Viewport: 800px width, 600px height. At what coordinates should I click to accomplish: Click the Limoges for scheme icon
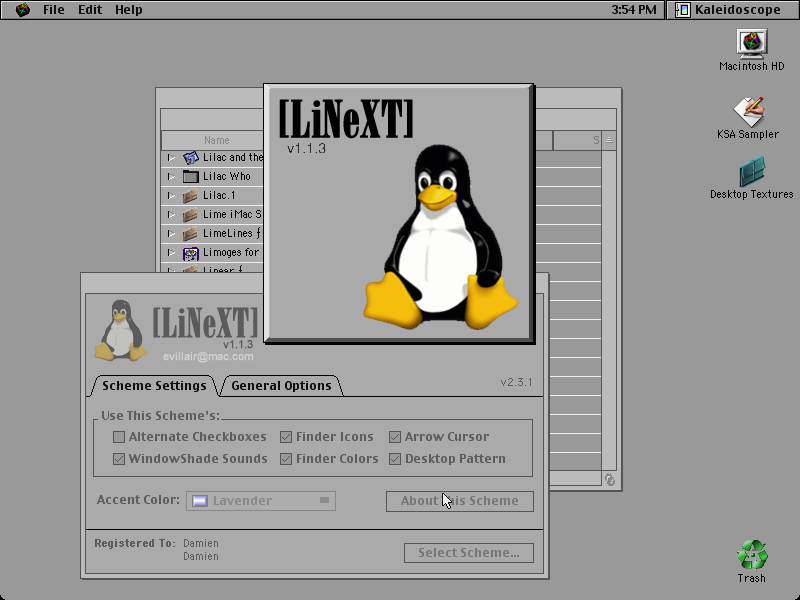[x=190, y=253]
